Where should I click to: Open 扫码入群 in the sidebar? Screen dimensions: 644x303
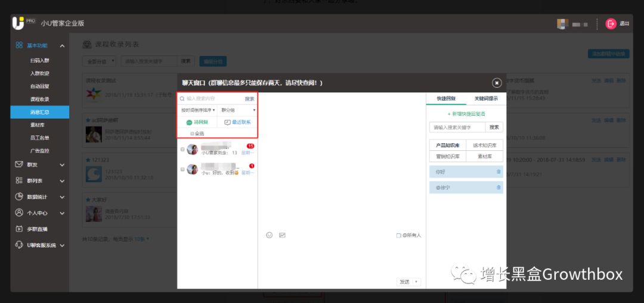coord(40,60)
